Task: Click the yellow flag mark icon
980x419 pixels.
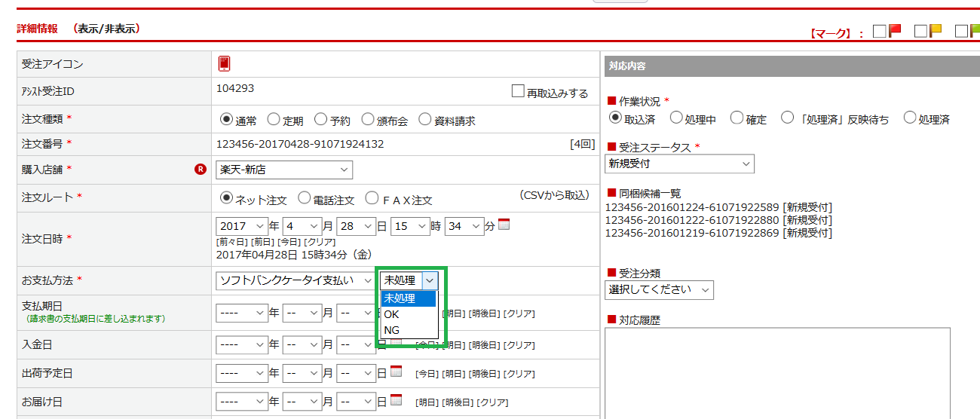Action: click(936, 31)
